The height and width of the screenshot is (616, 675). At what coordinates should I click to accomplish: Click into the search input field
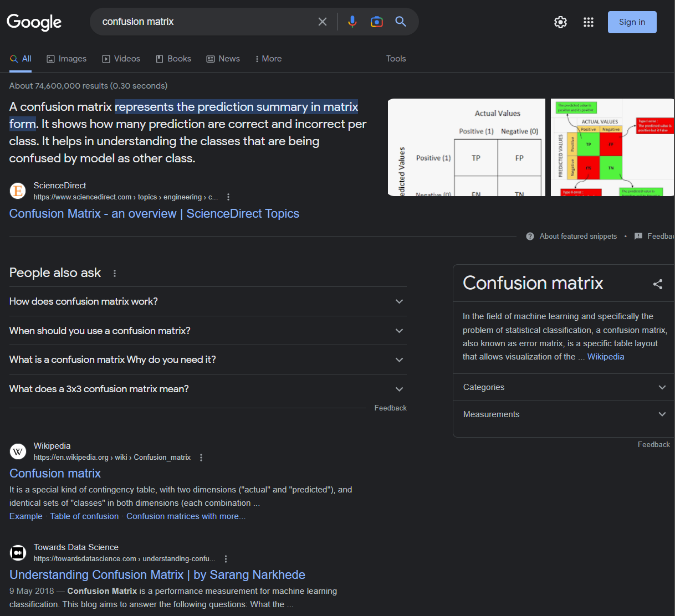pos(205,22)
